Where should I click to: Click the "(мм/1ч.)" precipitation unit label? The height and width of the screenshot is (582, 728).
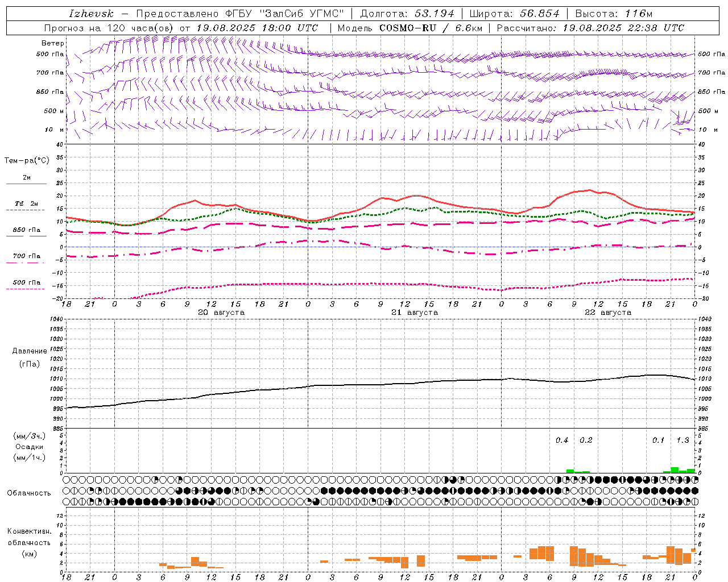30,458
